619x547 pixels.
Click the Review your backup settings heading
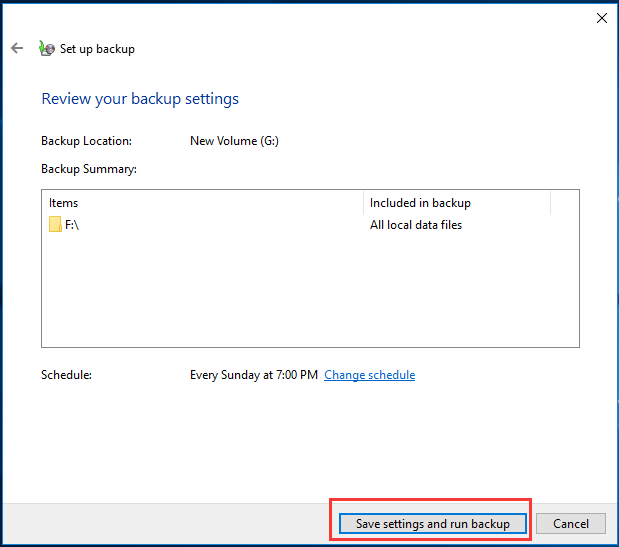point(140,99)
